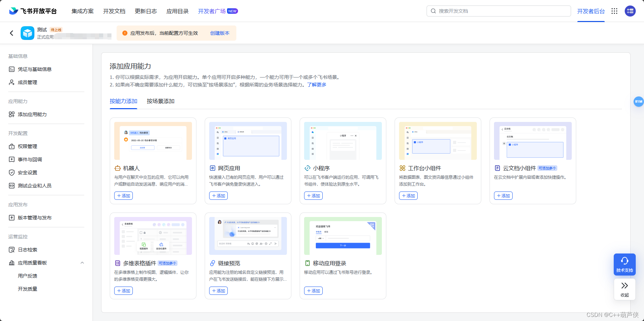
Task: Click the 移动应用登录 preview thumbnail
Action: click(x=343, y=236)
